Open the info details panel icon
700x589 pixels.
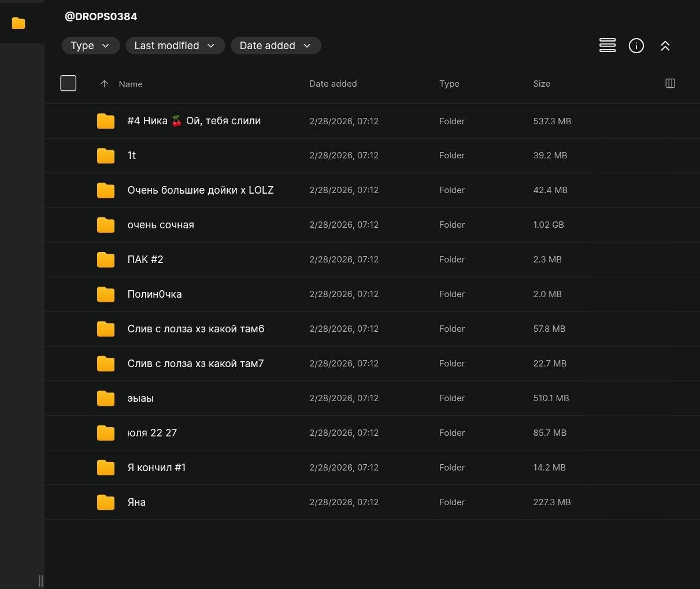[636, 46]
